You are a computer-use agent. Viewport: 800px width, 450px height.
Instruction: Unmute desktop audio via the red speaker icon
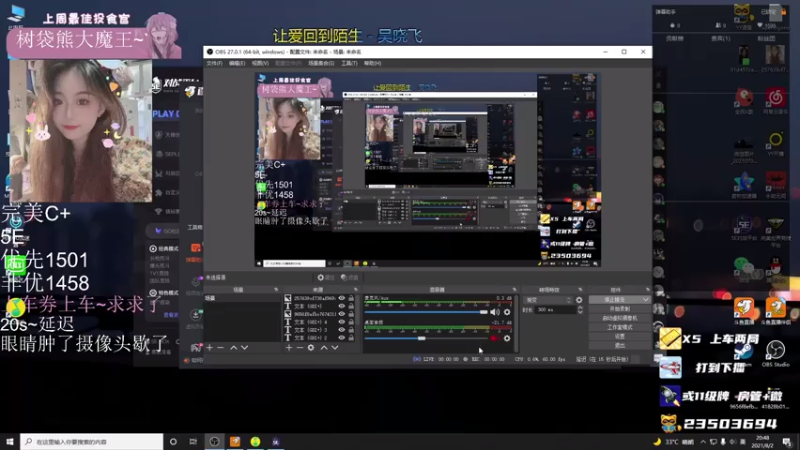pos(495,338)
